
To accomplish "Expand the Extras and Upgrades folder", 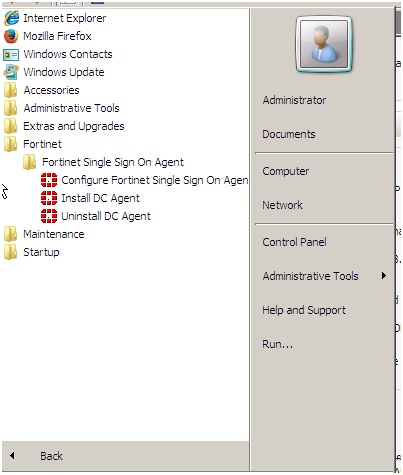I will [x=64, y=126].
